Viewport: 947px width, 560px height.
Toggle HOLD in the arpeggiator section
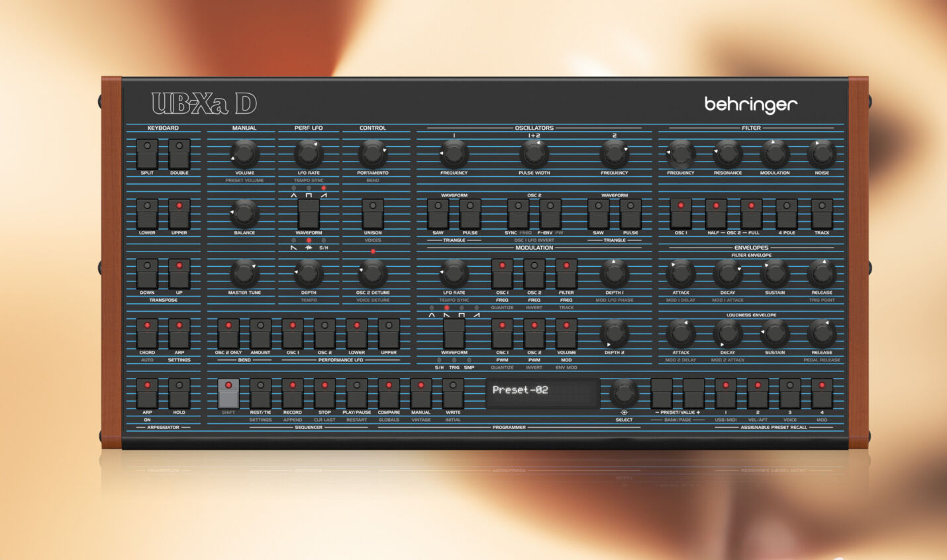(x=179, y=393)
